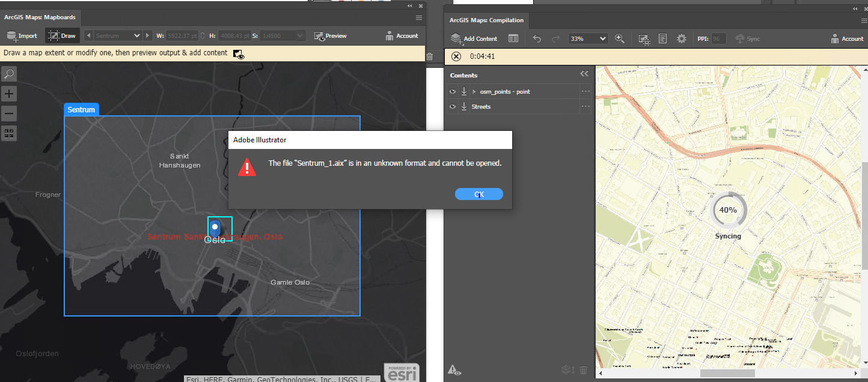Open Import in the Mapboards panel
Image resolution: width=868 pixels, height=382 pixels.
coord(22,35)
